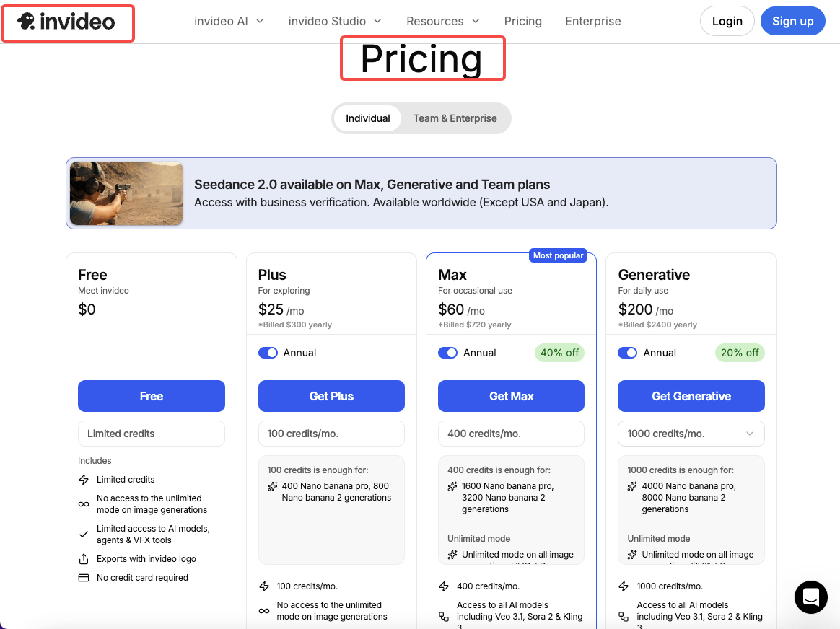Toggle Annual billing on Max plan
This screenshot has width=840, height=629.
pos(448,353)
